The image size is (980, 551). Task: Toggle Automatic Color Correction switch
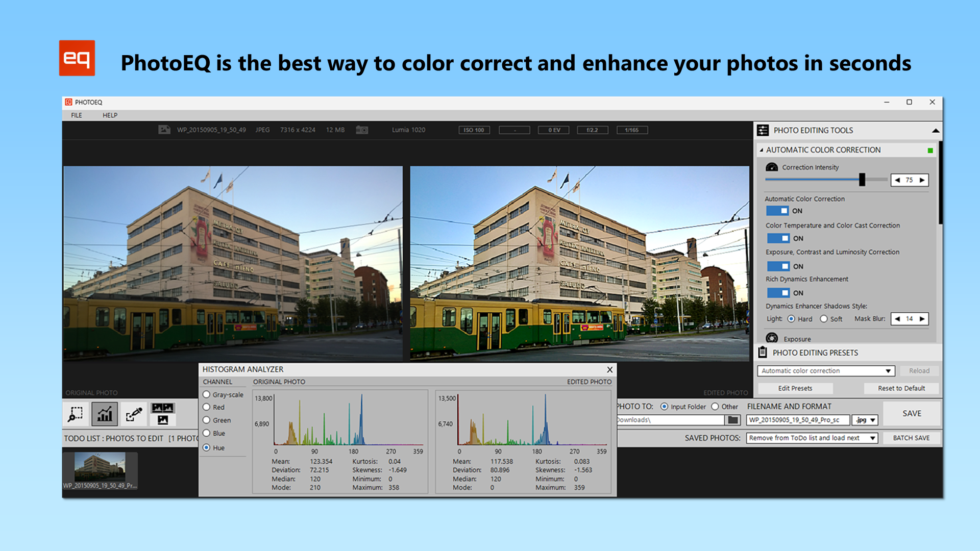point(777,211)
